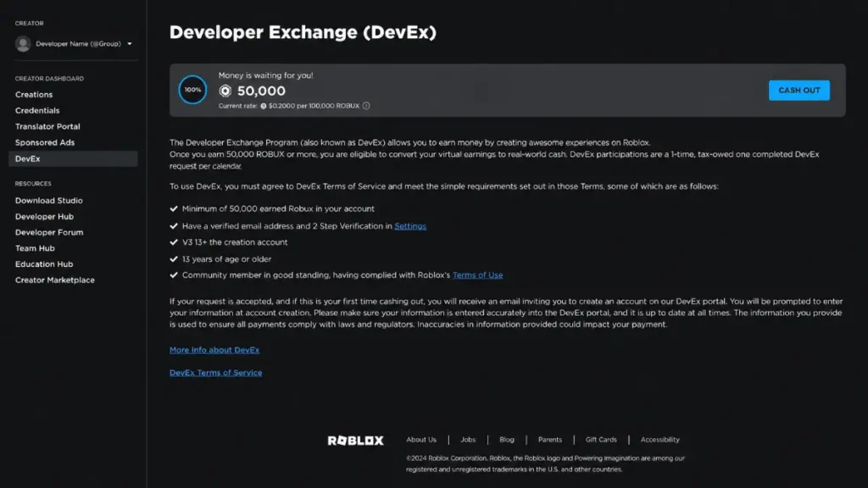Open the Terms of Use link
This screenshot has width=868, height=488.
tap(478, 275)
